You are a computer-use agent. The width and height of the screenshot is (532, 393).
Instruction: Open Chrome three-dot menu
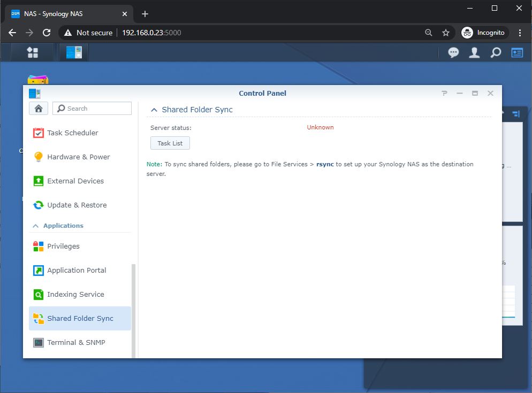[520, 33]
